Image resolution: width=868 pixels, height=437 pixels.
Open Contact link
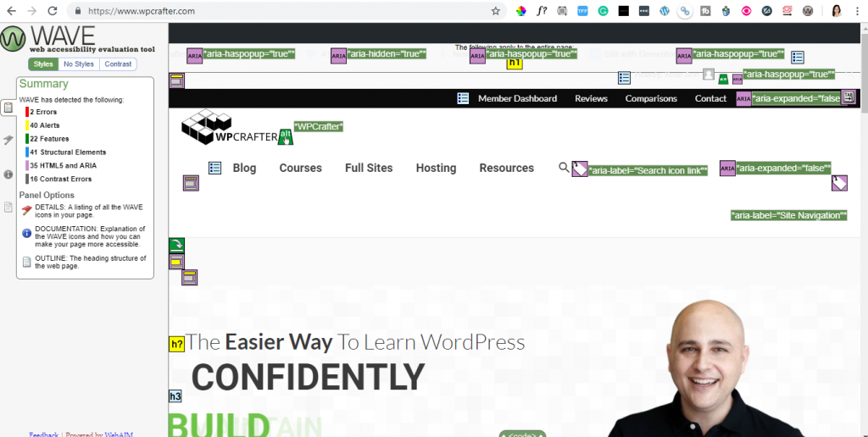pos(710,98)
